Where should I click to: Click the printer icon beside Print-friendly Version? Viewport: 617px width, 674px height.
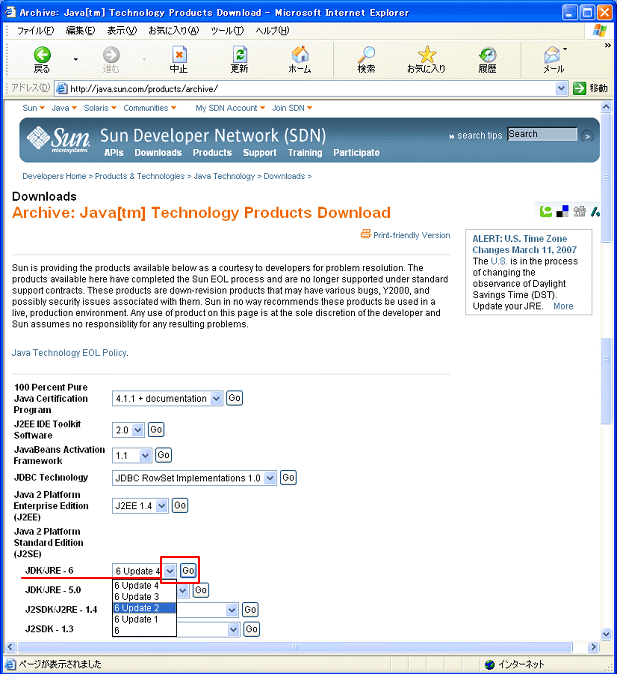365,234
